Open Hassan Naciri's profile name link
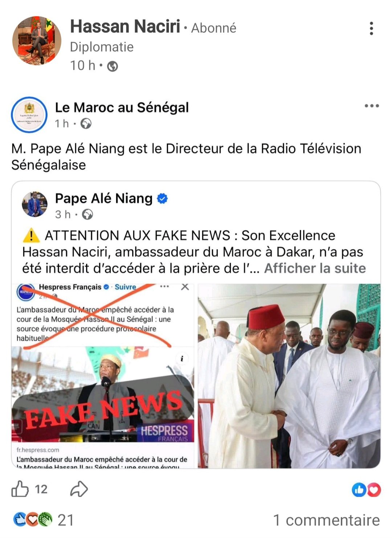392x538 pixels. tap(125, 27)
